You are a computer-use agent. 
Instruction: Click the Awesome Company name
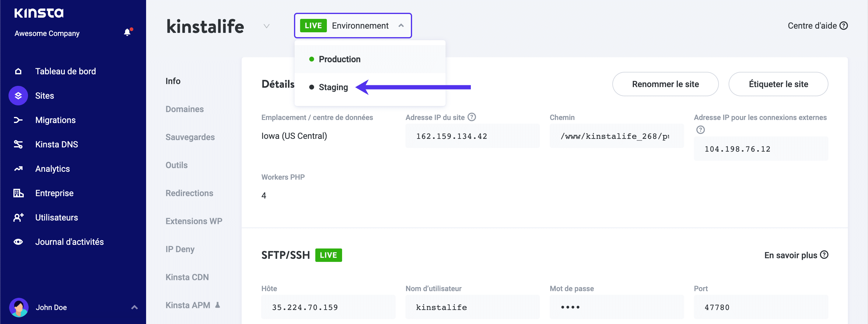click(47, 33)
